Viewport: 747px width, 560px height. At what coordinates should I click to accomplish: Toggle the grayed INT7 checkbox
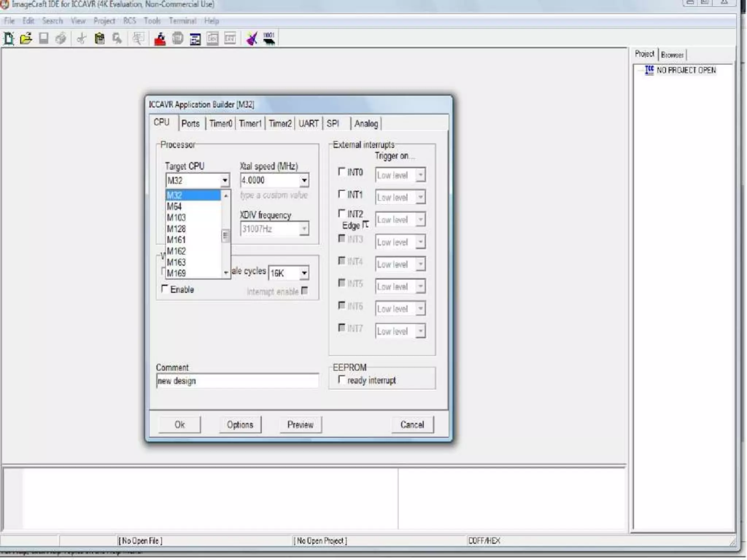pos(342,327)
